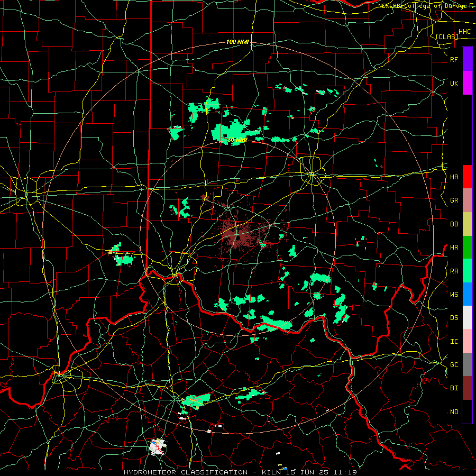Click the RF legend label
Image resolution: width=476 pixels, height=476 pixels.
(x=454, y=59)
